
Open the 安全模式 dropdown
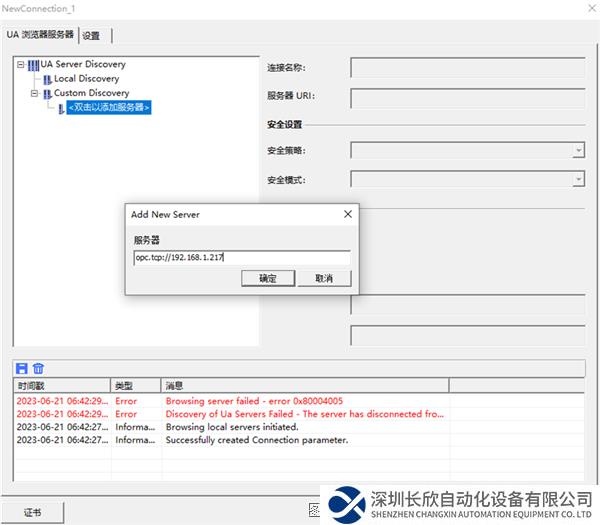(578, 180)
